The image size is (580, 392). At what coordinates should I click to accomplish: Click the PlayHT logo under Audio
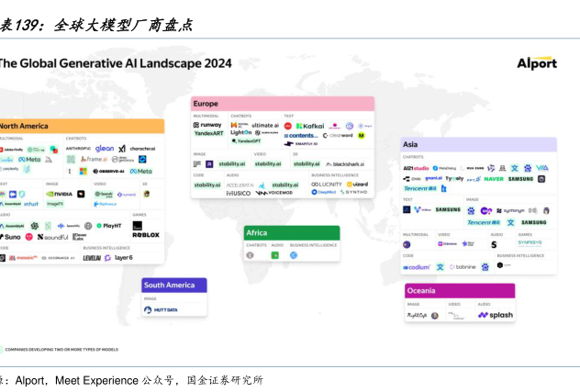tap(108, 225)
